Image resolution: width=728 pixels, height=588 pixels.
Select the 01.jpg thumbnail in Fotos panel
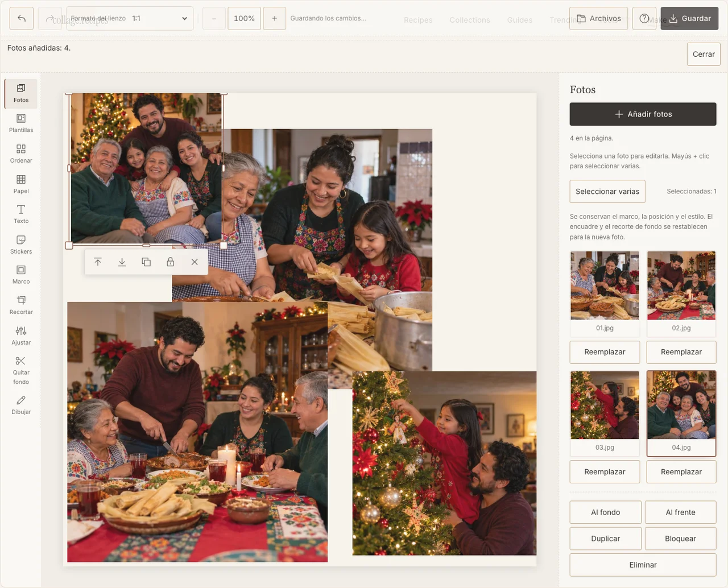click(605, 293)
